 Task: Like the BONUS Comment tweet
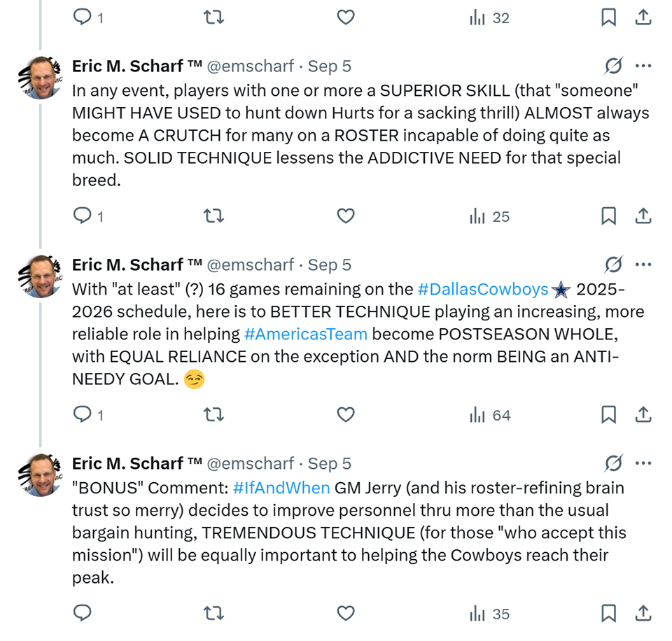coord(346,614)
